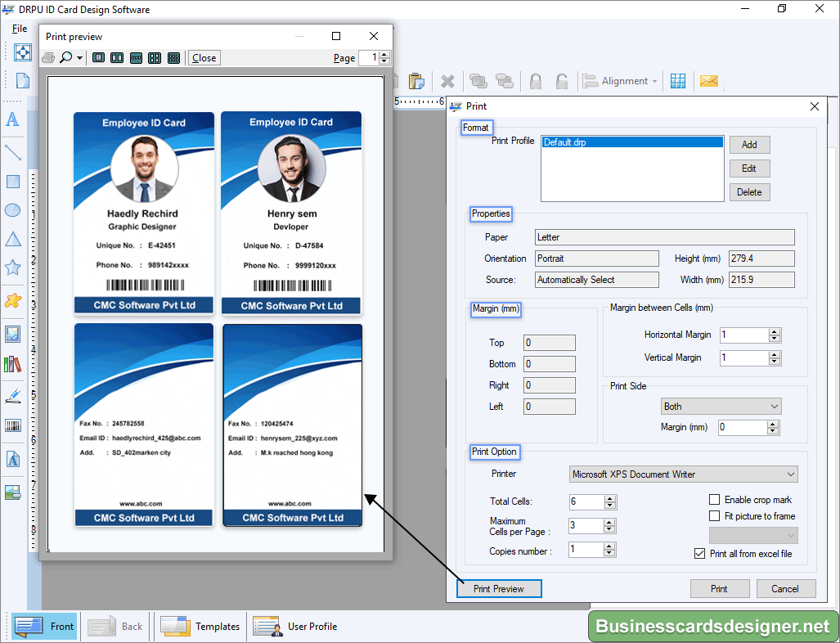Screen dimensions: 840x643
Task: Select the Text tool in left toolbar
Action: click(12, 119)
